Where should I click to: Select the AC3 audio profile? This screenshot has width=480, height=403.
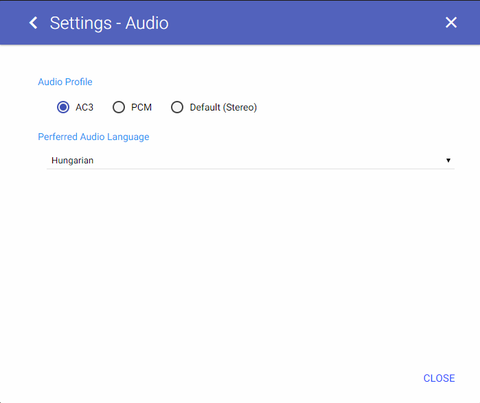coord(63,107)
